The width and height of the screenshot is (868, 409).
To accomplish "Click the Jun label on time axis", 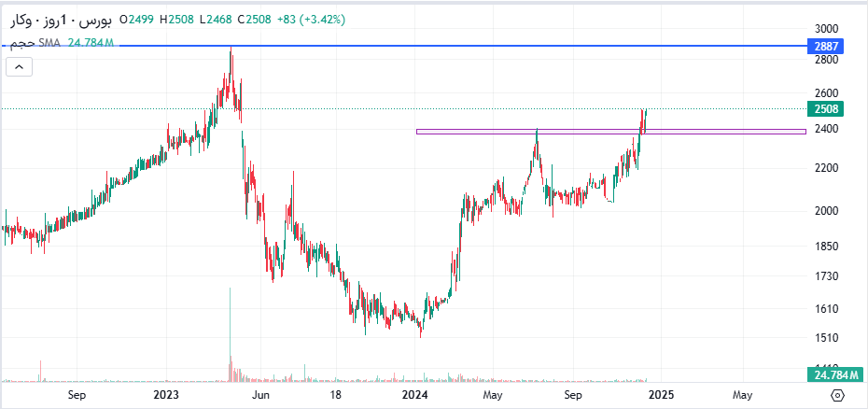I will click(260, 395).
